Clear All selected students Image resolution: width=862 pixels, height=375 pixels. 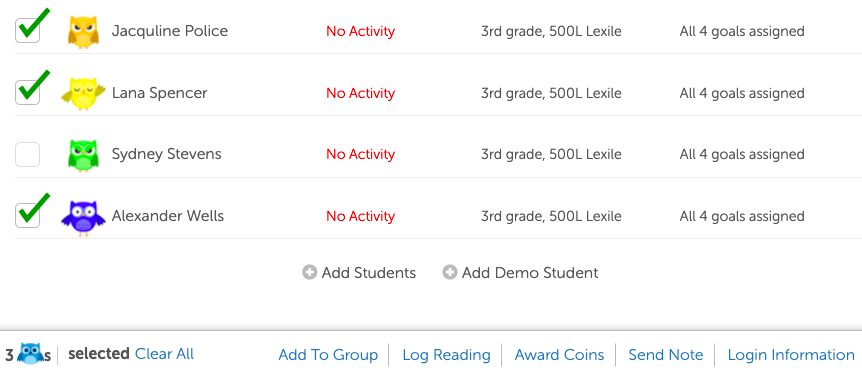(164, 354)
